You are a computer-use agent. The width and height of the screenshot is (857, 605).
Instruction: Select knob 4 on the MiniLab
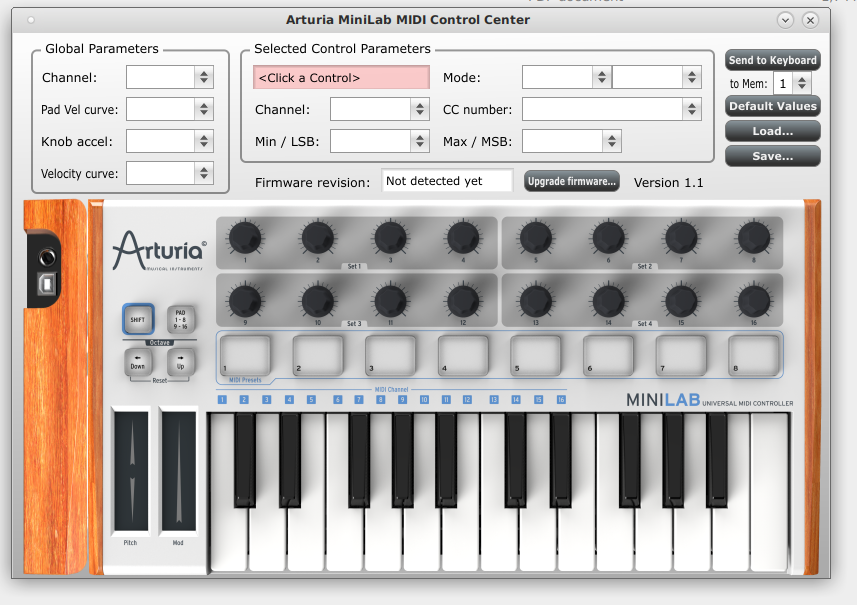pos(463,238)
